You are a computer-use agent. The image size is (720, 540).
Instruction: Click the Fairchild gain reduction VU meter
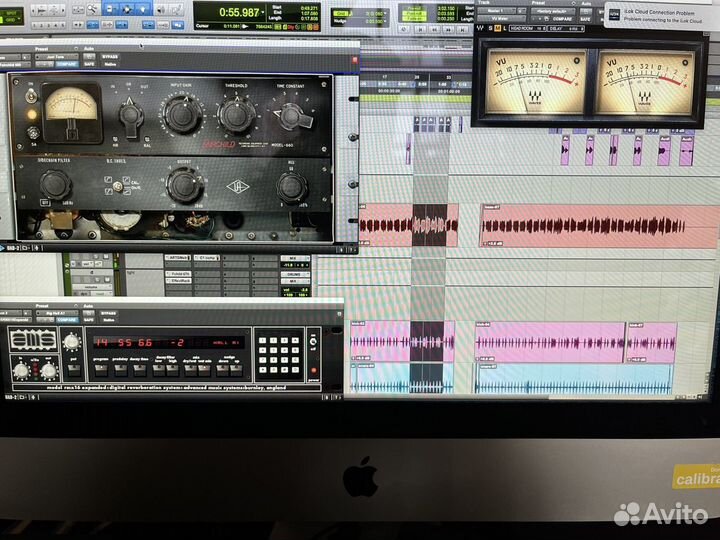click(x=72, y=113)
